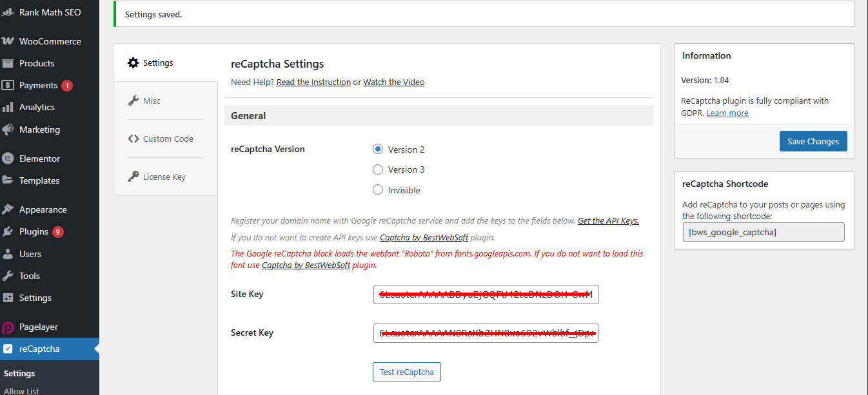Open the Get the API Keys link
This screenshot has width=868, height=395.
(608, 220)
